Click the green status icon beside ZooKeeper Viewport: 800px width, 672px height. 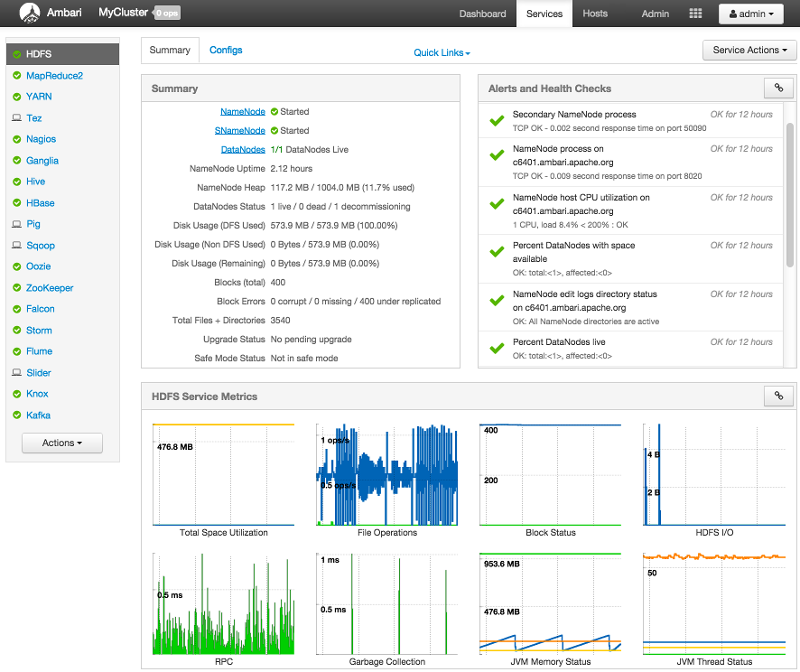(17, 288)
